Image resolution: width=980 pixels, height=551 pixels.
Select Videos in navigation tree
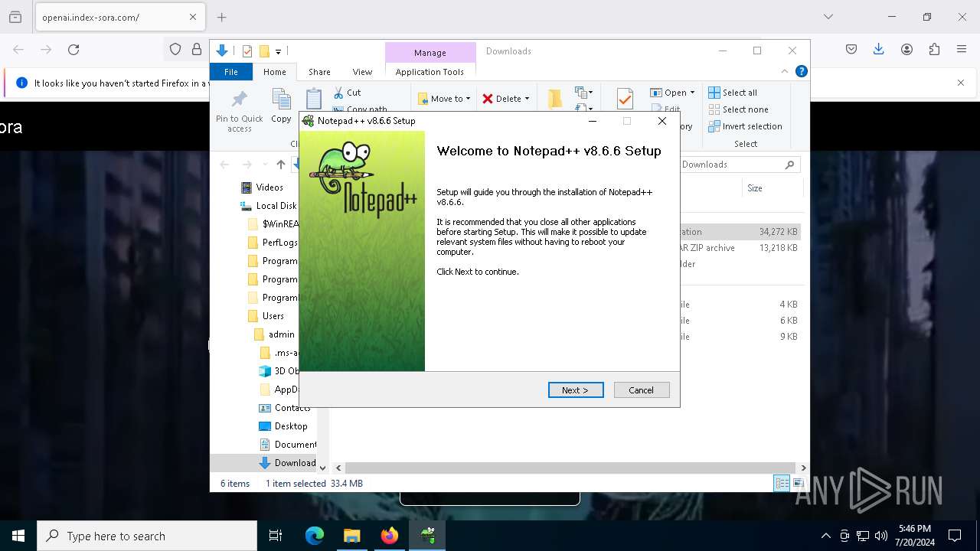(x=262, y=187)
